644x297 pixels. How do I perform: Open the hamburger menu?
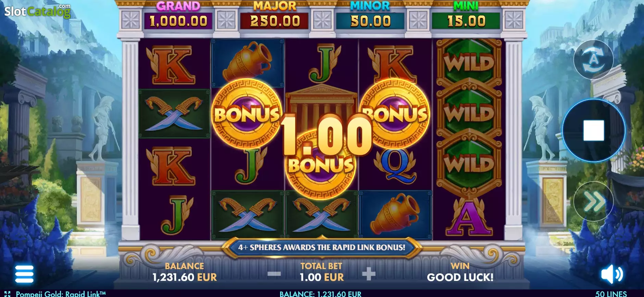click(24, 274)
